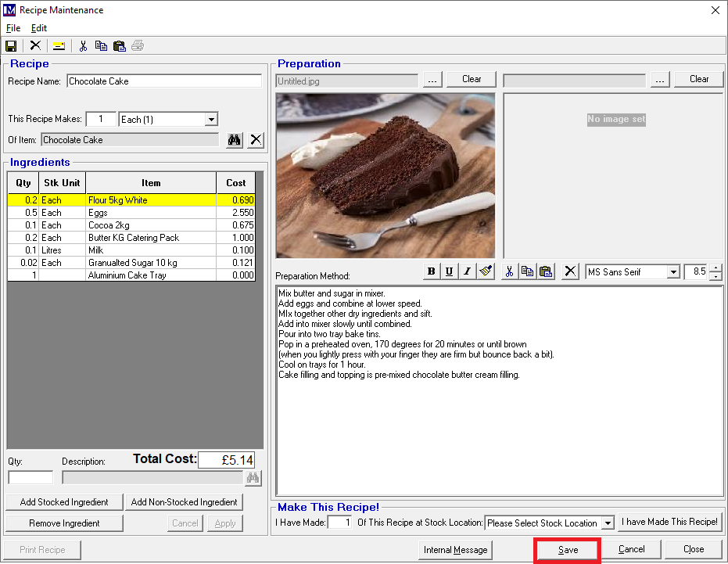The image size is (728, 564).
Task: Open the Please Select Stock Location dropdown
Action: pos(608,523)
